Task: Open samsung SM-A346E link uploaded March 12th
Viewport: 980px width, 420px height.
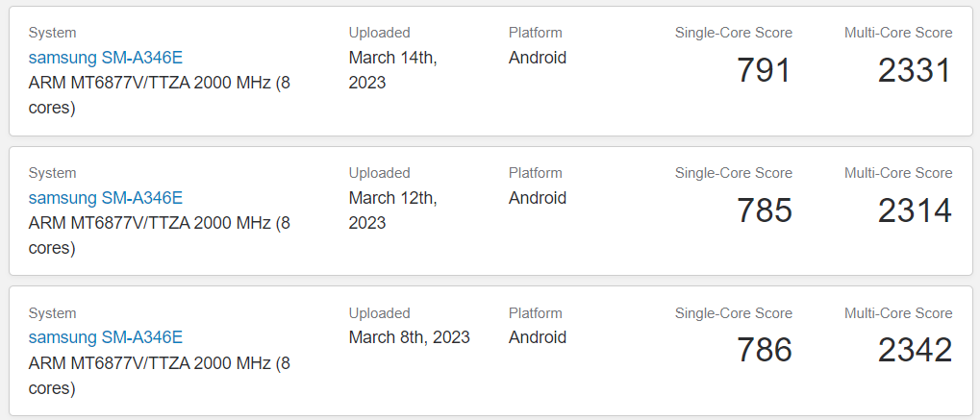Action: (x=106, y=198)
